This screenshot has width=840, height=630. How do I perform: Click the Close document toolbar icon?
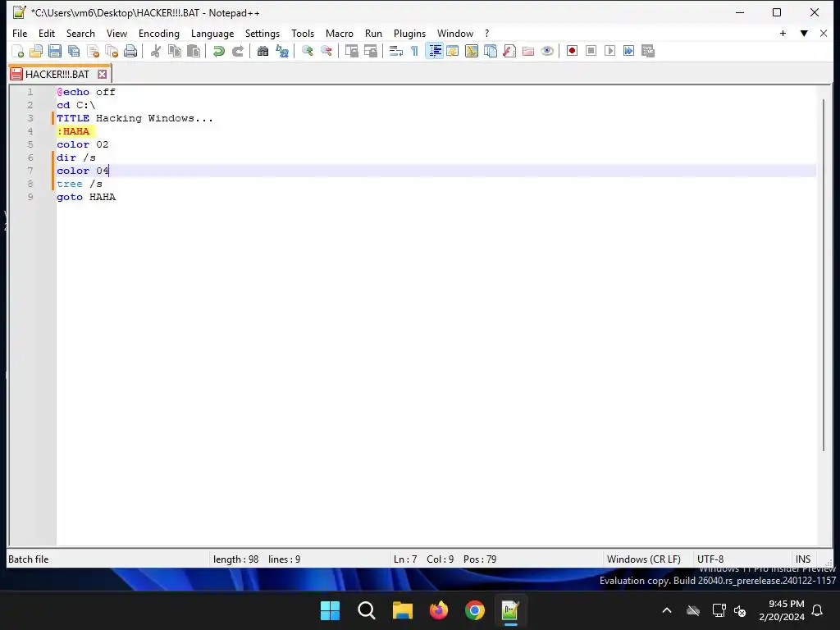93,51
